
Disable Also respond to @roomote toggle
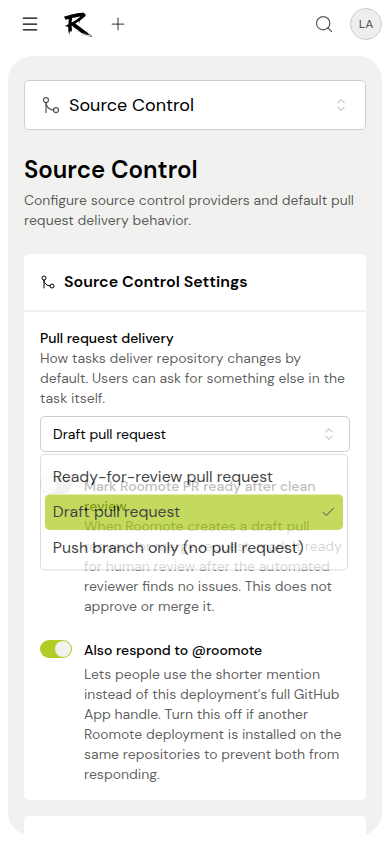tap(56, 649)
